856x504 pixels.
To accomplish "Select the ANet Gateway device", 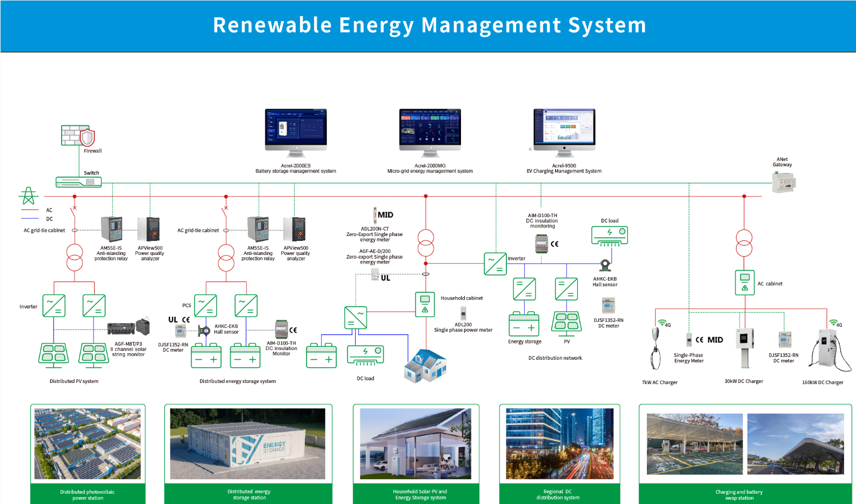I will pos(784,182).
